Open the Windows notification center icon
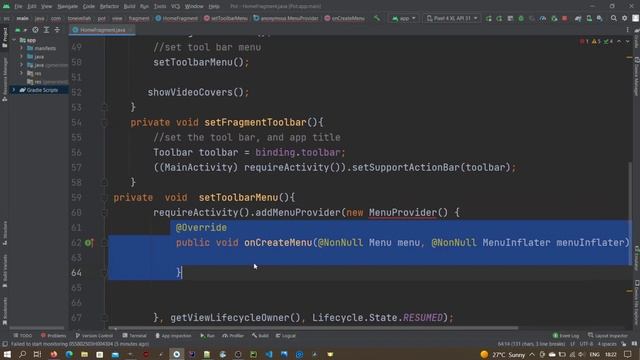The image size is (640, 360). click(628, 354)
